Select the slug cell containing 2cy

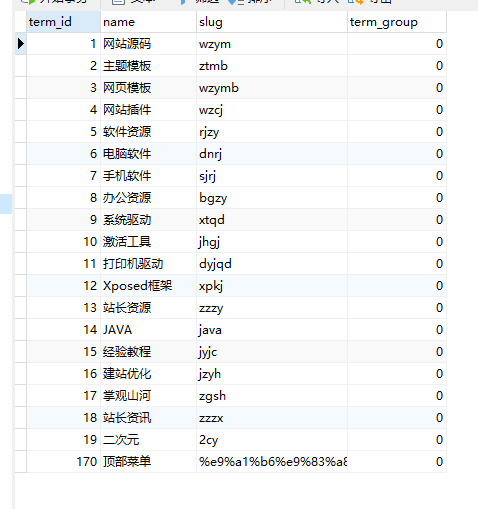tap(272, 440)
